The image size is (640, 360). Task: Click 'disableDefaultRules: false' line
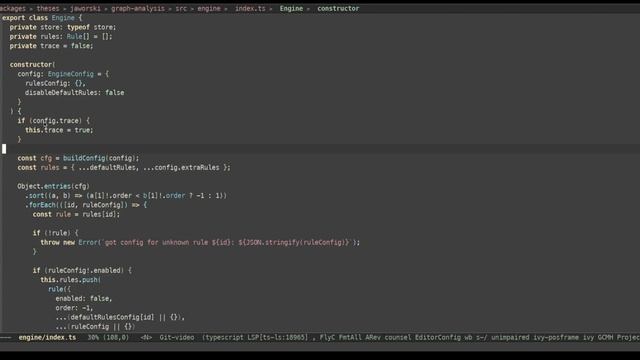click(75, 93)
